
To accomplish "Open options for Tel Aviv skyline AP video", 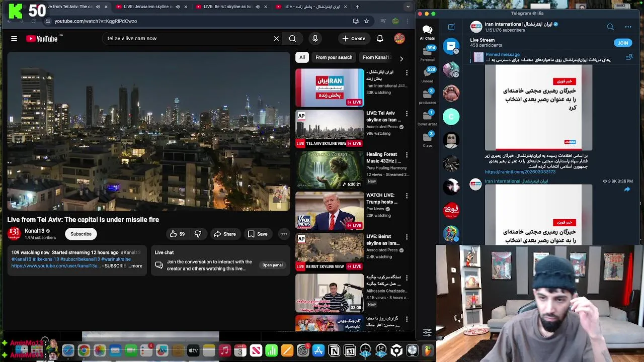I will (407, 114).
